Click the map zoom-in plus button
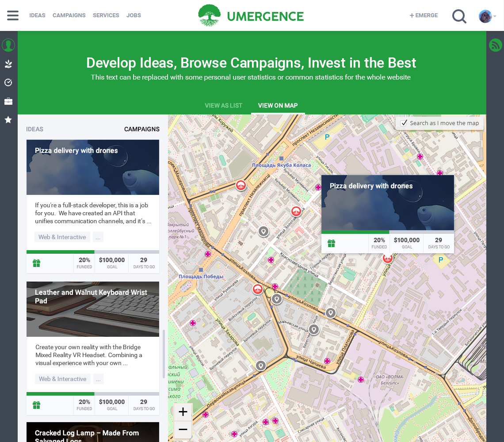 [182, 412]
